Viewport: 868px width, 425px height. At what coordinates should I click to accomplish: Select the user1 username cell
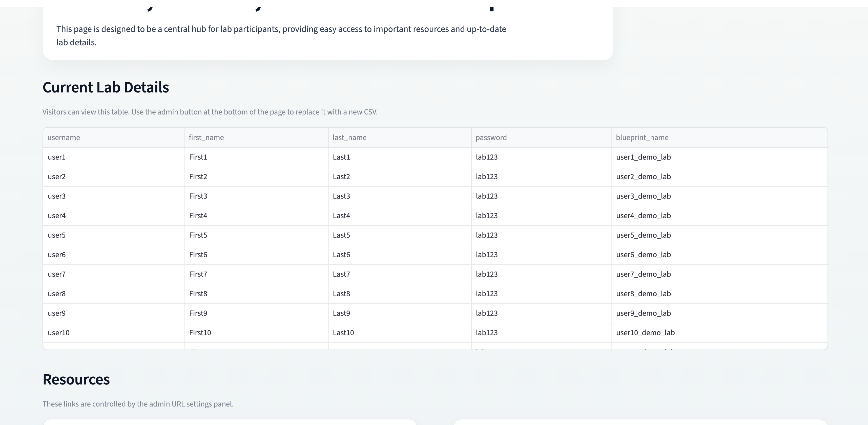[114, 157]
